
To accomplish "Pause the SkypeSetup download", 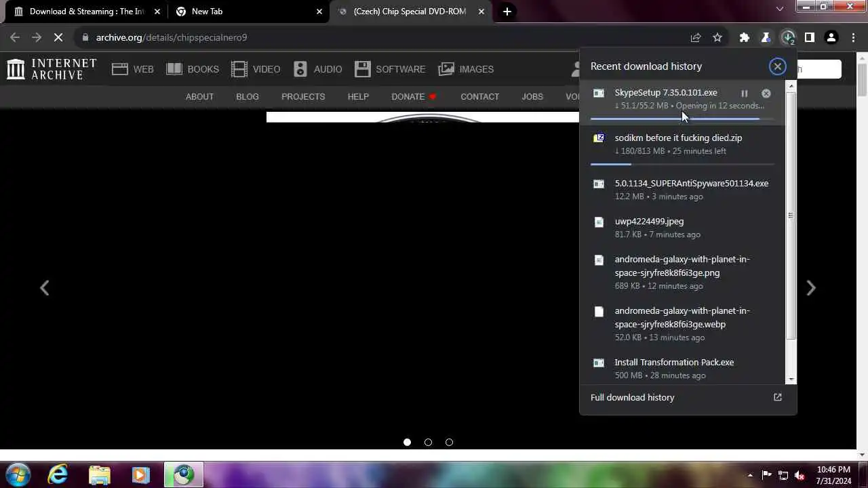I will (x=745, y=94).
